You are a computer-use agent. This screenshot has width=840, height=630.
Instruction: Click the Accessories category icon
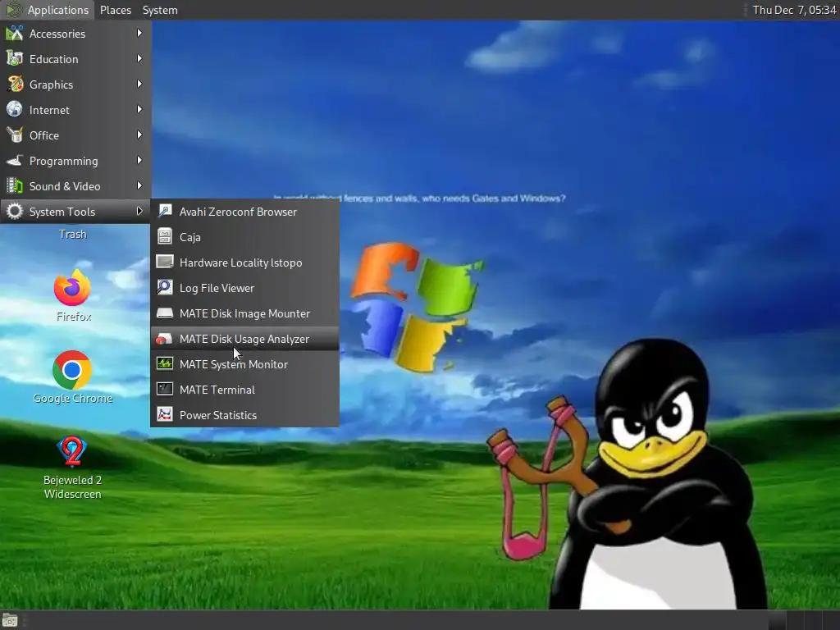15,33
